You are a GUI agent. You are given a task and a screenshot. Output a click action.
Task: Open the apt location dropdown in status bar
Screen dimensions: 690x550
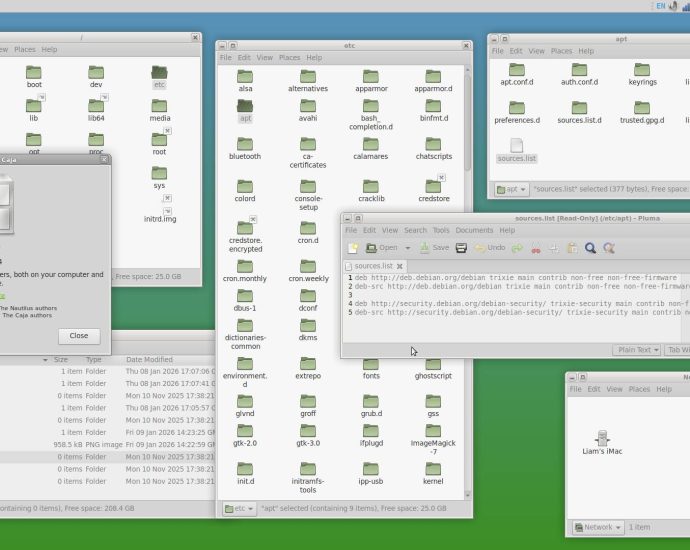(511, 189)
